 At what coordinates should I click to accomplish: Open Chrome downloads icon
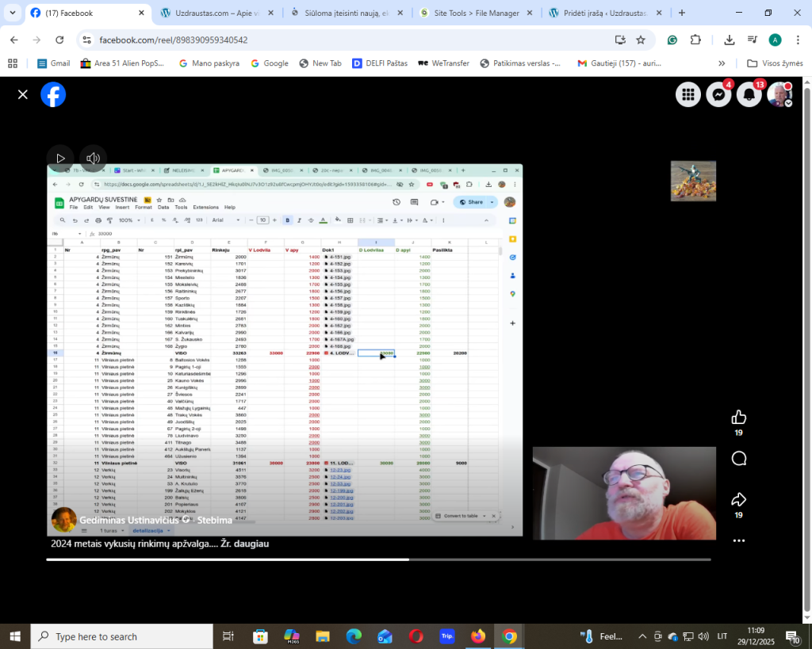[x=730, y=40]
